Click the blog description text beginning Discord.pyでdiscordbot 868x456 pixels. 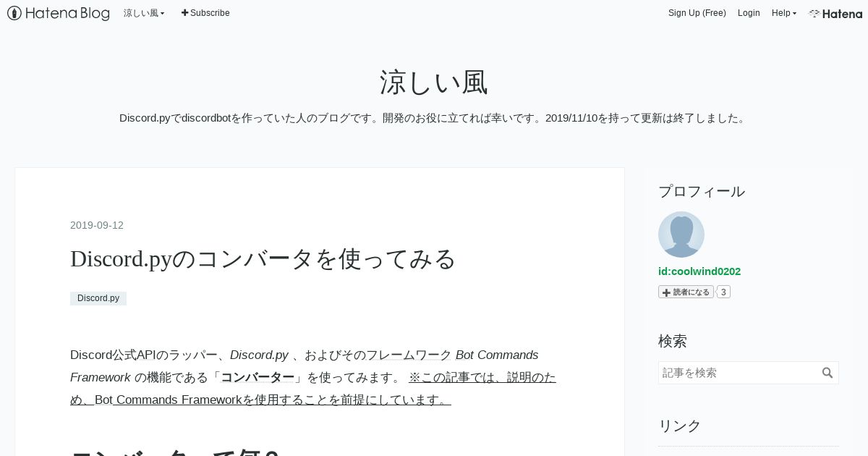(433, 118)
